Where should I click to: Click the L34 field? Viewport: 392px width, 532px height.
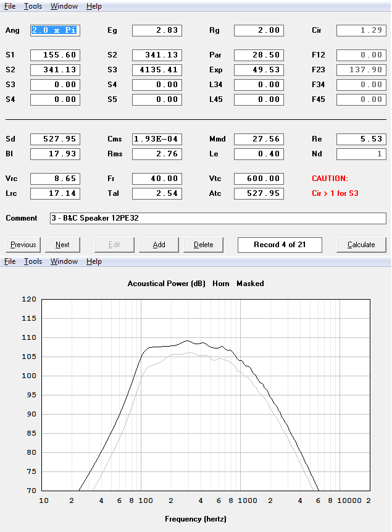coord(259,85)
